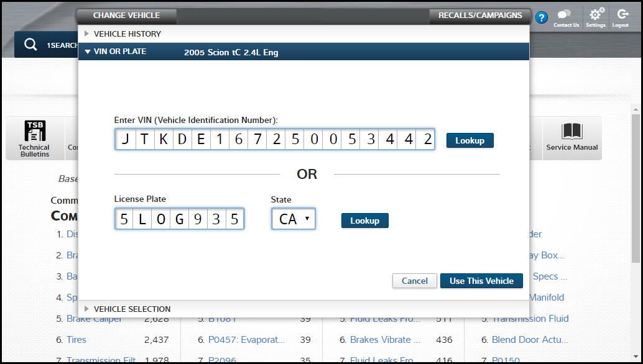Screen dimensions: 643x364
Task: Click into the License Plate field
Action: pyautogui.click(x=179, y=219)
